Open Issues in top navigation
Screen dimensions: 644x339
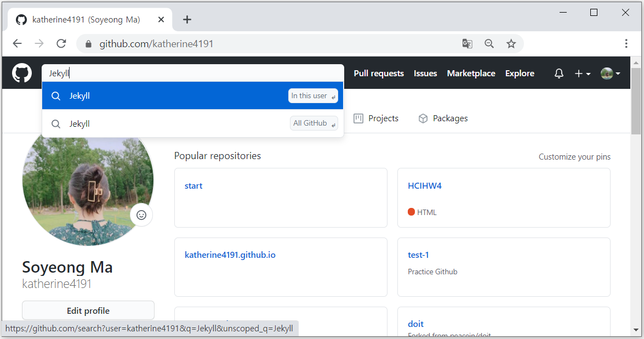tap(425, 74)
